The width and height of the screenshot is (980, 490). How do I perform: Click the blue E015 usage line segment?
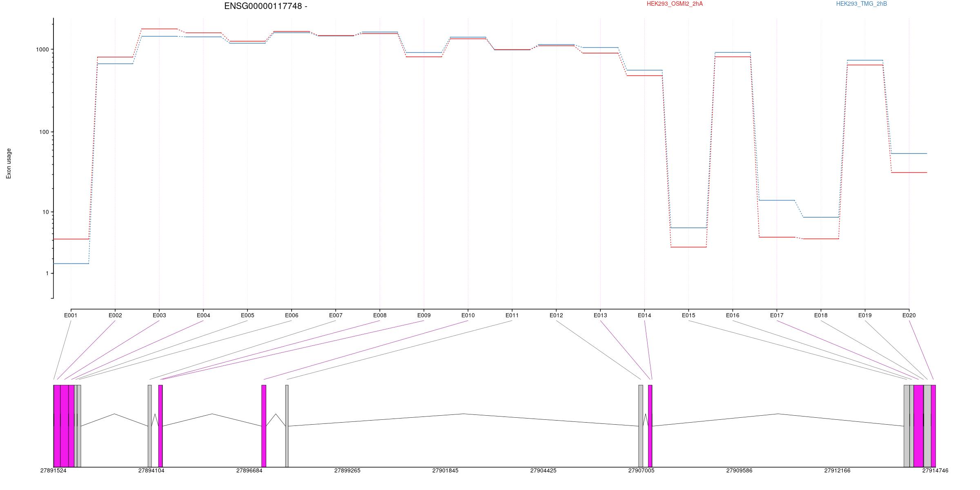688,227
